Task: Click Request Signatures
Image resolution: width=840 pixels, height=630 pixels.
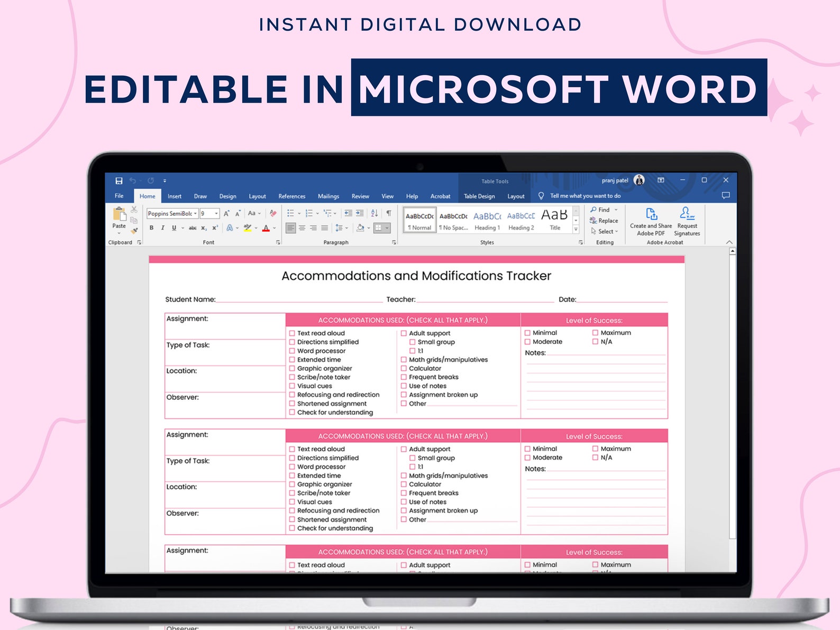Action: click(687, 222)
